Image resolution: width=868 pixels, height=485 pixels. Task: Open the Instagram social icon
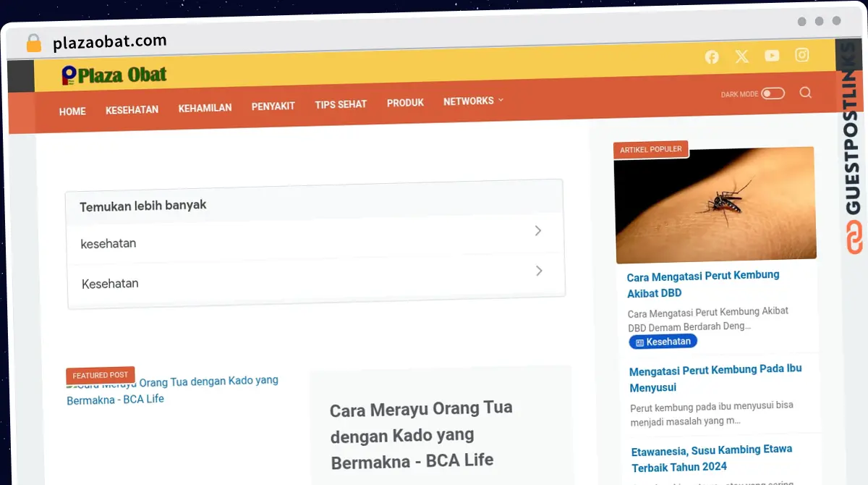802,55
